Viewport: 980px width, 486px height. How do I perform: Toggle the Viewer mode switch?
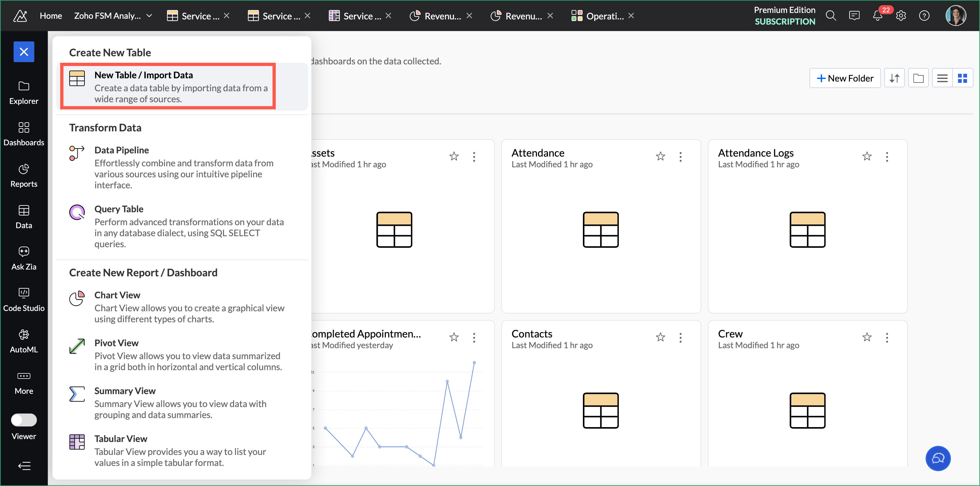[x=24, y=420]
